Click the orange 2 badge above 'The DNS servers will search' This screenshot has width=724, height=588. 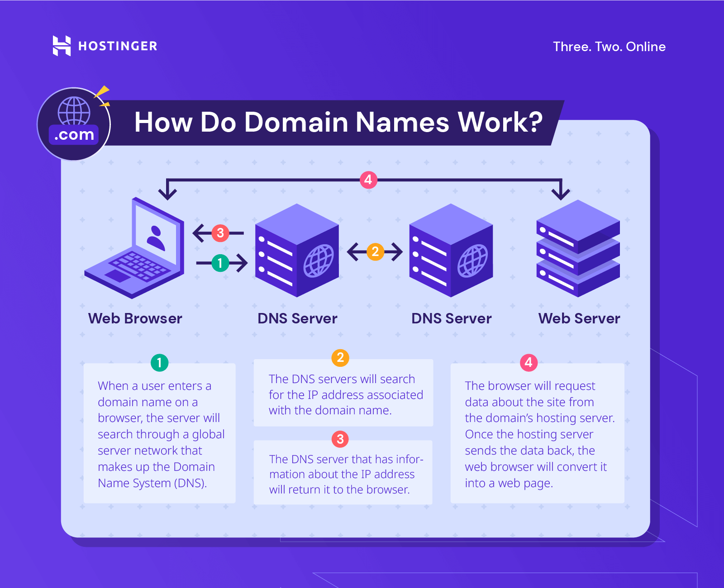coord(340,358)
